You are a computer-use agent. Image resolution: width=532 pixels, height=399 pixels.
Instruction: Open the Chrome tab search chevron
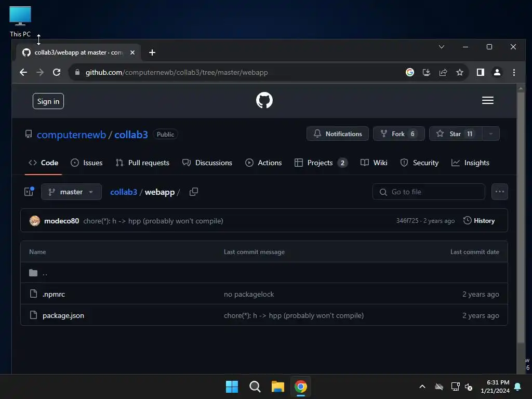(x=442, y=47)
